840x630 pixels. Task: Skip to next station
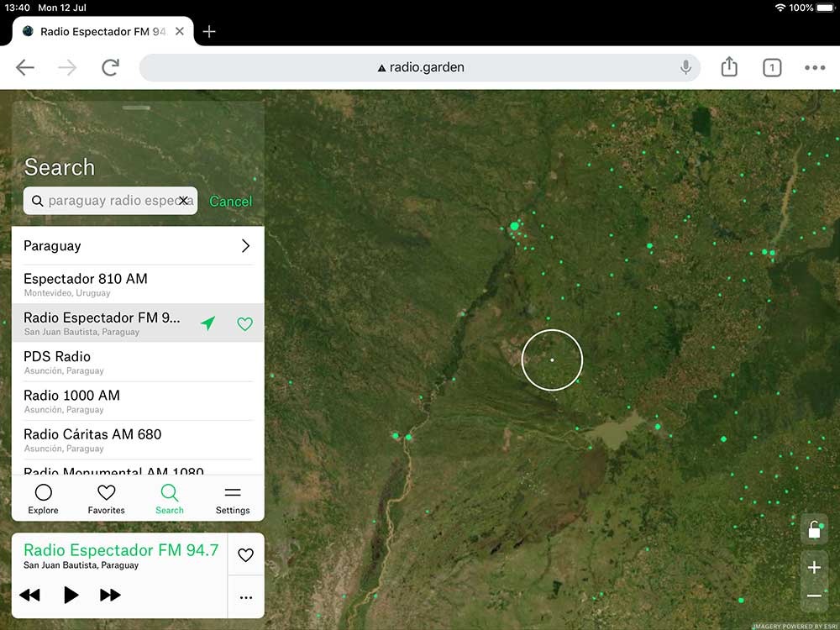pos(110,595)
